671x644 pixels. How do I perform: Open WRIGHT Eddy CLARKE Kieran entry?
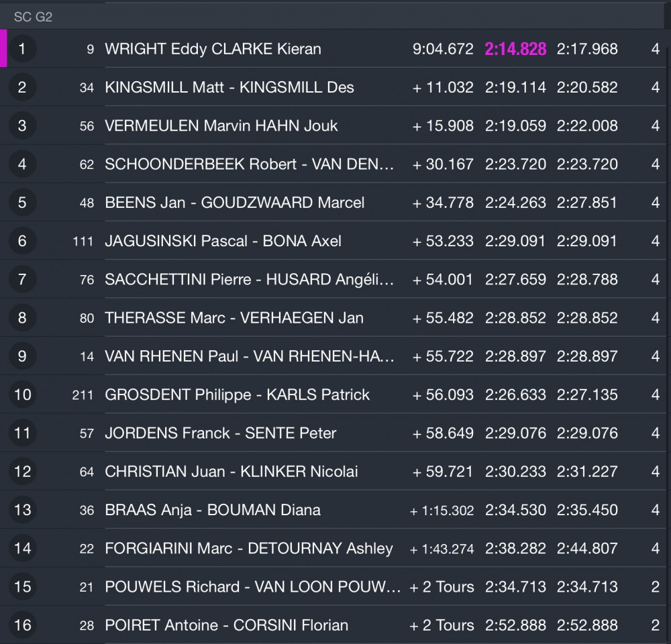(x=213, y=49)
